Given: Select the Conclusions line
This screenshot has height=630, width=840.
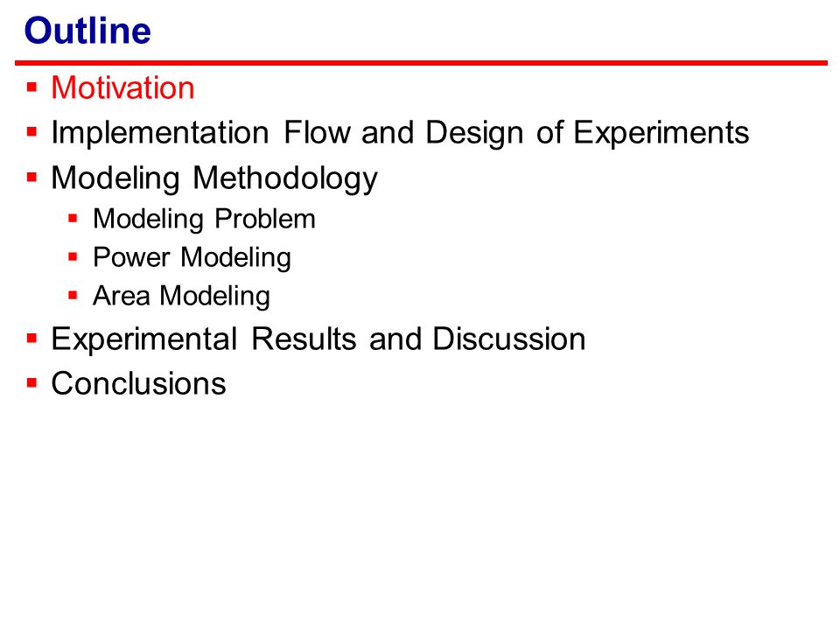Looking at the screenshot, I should tap(139, 383).
